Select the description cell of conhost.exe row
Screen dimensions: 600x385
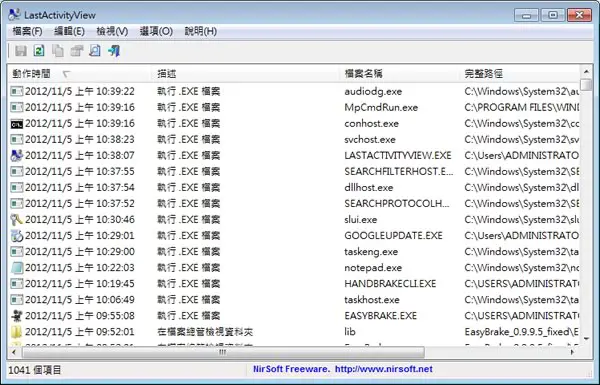[x=189, y=124]
